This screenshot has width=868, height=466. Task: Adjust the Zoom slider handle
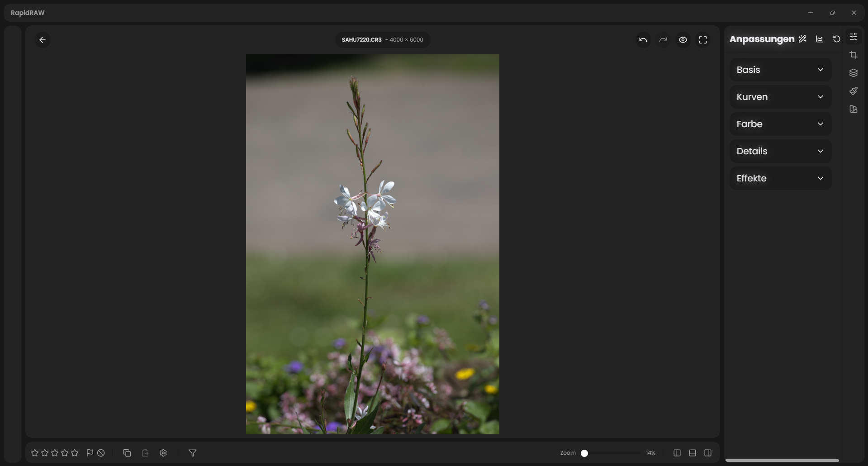(x=584, y=453)
